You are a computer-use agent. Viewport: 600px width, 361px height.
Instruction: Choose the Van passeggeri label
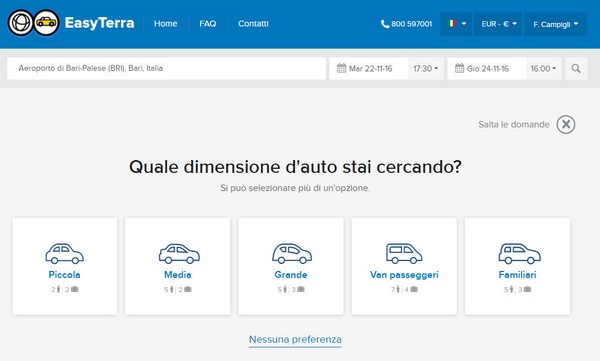click(404, 275)
